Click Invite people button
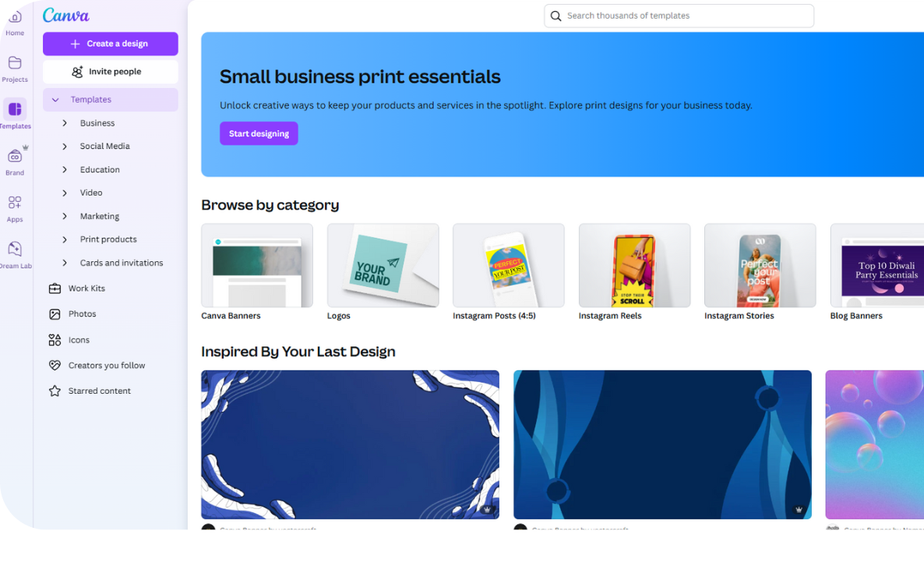Image resolution: width=924 pixels, height=563 pixels. [110, 72]
